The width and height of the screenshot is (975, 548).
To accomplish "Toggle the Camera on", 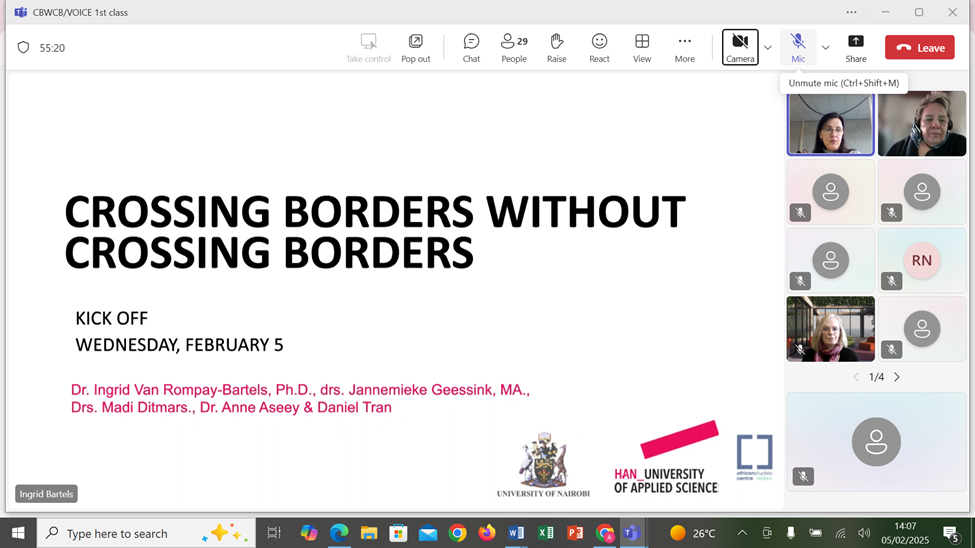I will pos(740,47).
